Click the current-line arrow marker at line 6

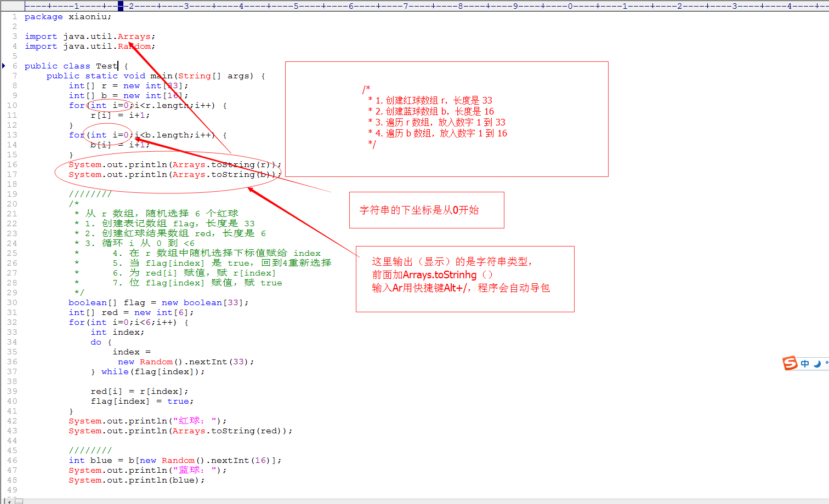point(4,66)
